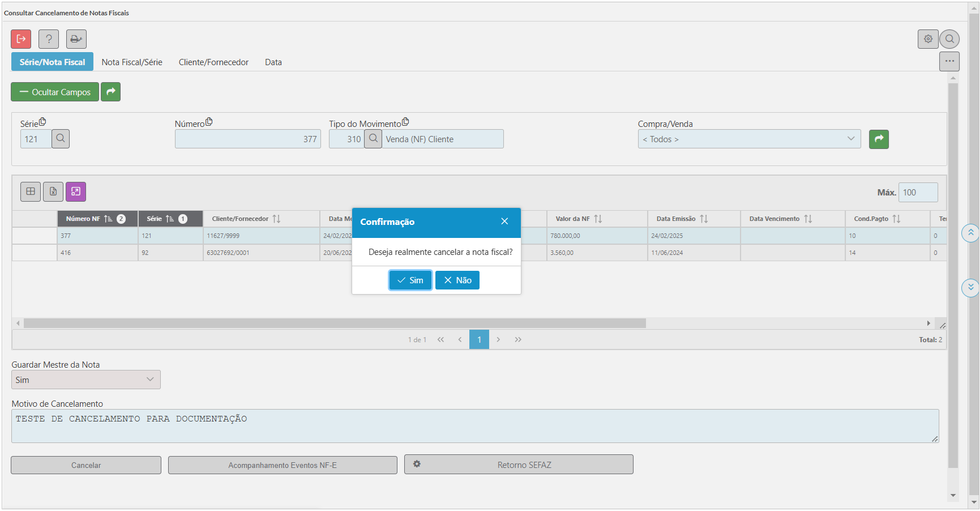
Task: Switch to the Cliente/Fornecedor tab
Action: coord(213,62)
